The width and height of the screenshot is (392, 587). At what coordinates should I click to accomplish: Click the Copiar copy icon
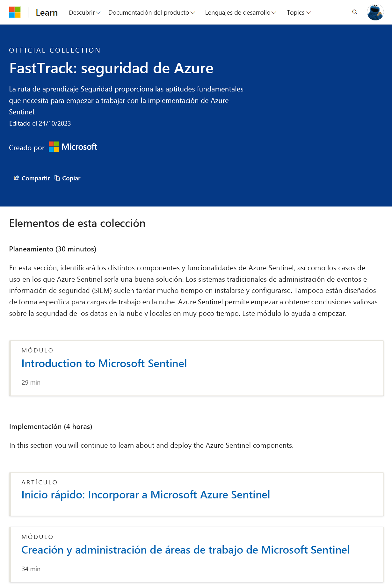[x=57, y=178]
